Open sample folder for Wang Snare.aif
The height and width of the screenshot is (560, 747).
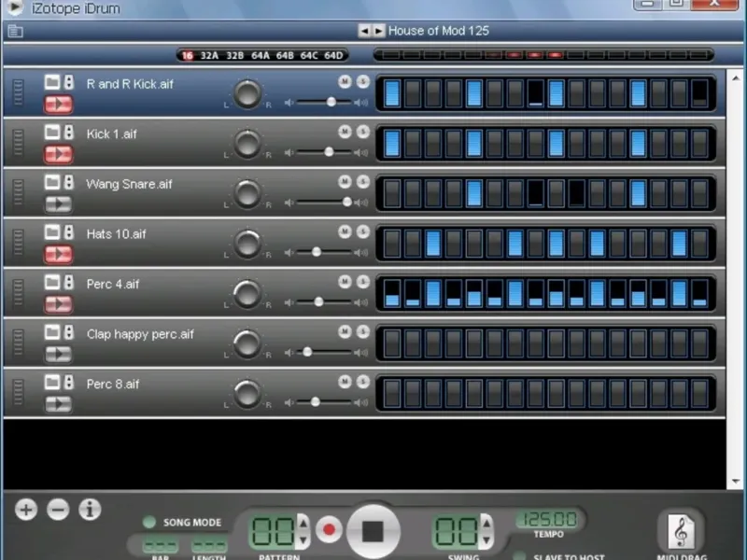pos(52,182)
